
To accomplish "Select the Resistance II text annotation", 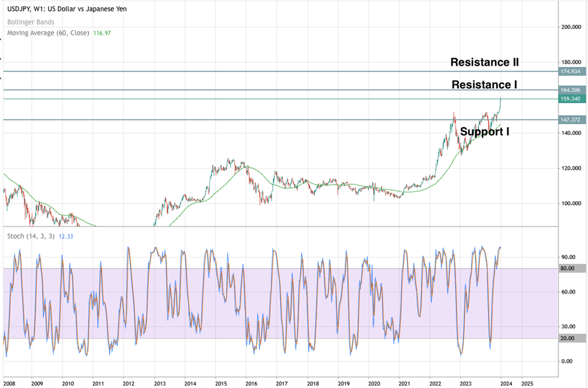I will click(484, 62).
